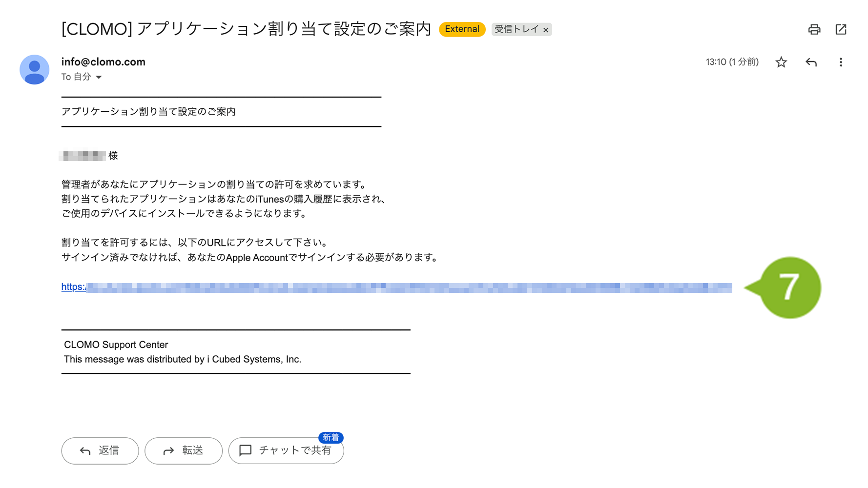Click the 13:10 timestamp

click(x=732, y=62)
